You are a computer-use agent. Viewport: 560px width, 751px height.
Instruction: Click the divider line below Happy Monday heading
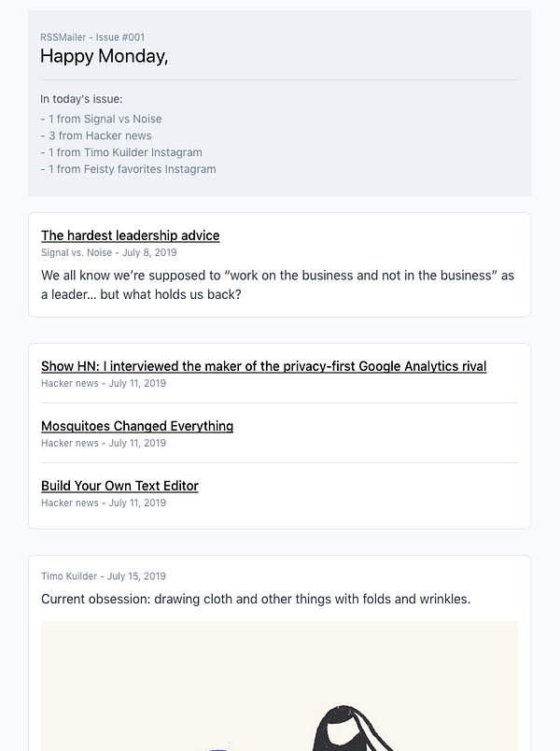279,80
